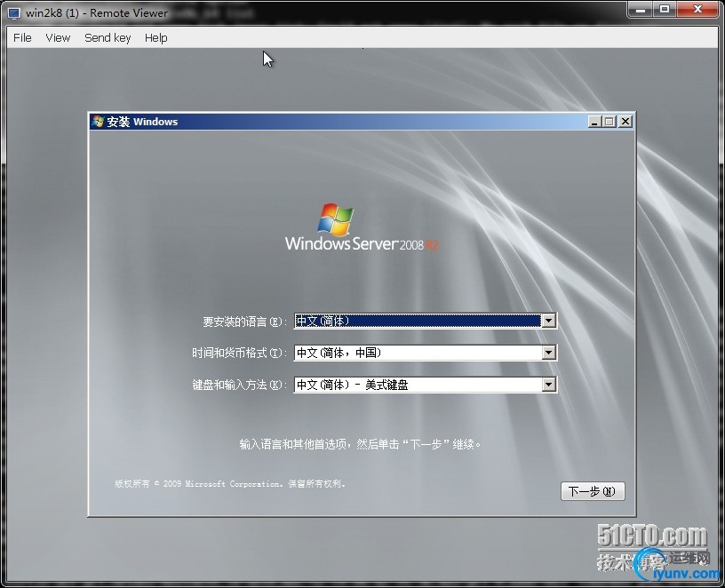Click the 输入语言和其他首选项 instruction text

(361, 444)
